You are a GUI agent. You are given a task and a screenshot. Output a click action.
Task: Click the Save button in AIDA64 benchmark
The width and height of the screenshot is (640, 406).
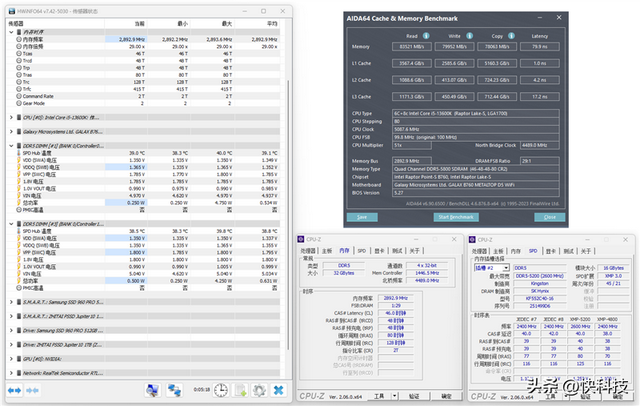[362, 216]
